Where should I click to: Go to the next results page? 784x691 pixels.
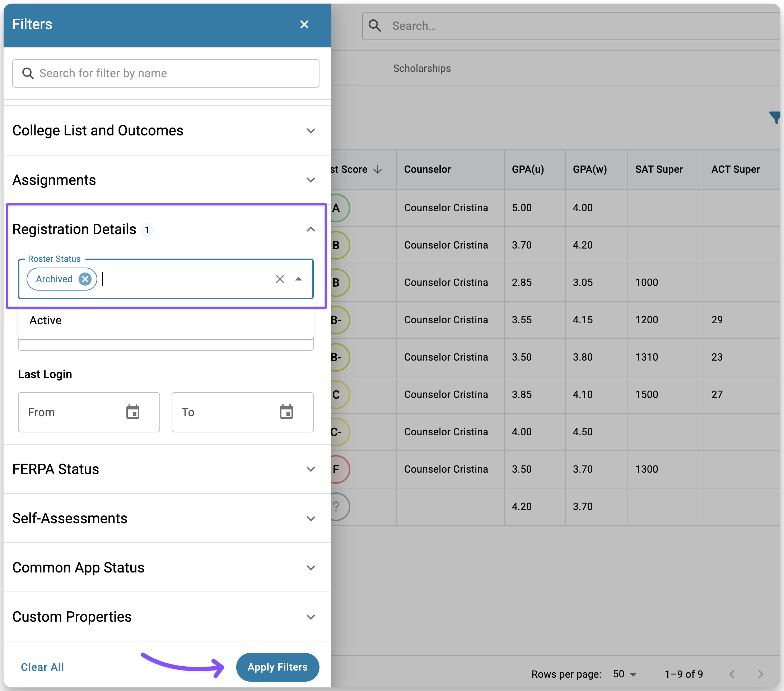tap(760, 674)
